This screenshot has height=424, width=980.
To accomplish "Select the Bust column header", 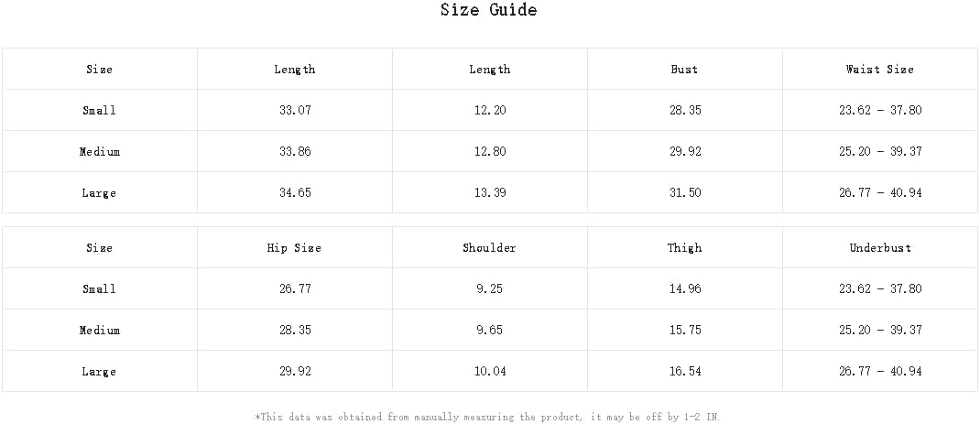I will click(684, 70).
